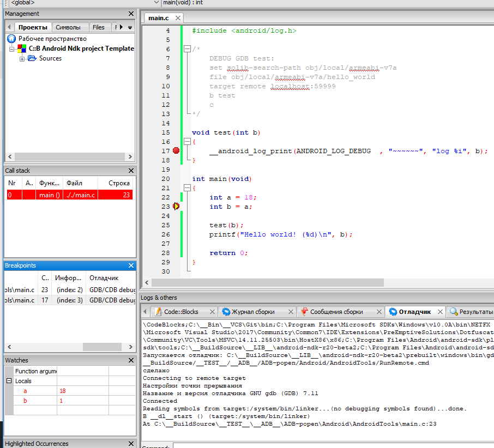Open the Журнал сборки log tab
This screenshot has width=494, height=448.
click(x=252, y=312)
